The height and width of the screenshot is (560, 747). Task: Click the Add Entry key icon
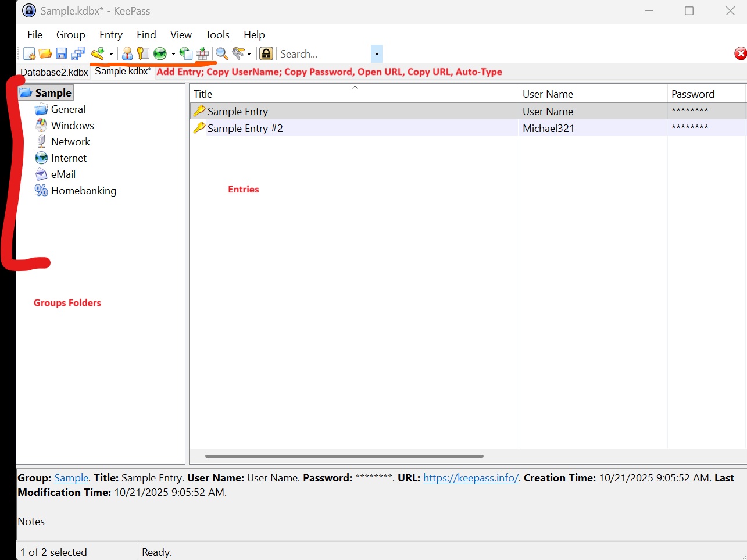click(x=98, y=54)
